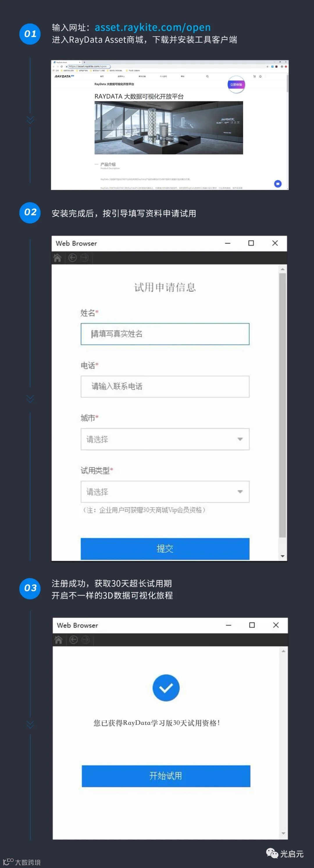Viewport: 314px width, 868px height.
Task: Click the search magnifier in RayData site navigation
Action: (x=207, y=76)
